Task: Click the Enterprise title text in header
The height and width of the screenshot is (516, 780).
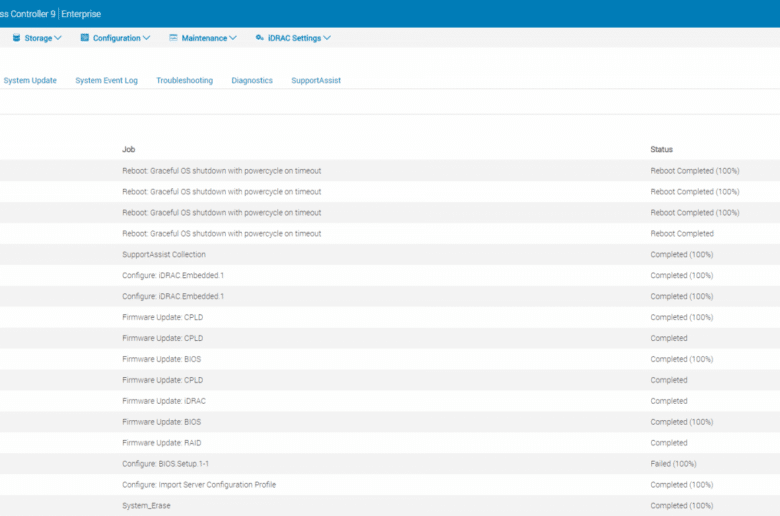Action: coord(81,14)
